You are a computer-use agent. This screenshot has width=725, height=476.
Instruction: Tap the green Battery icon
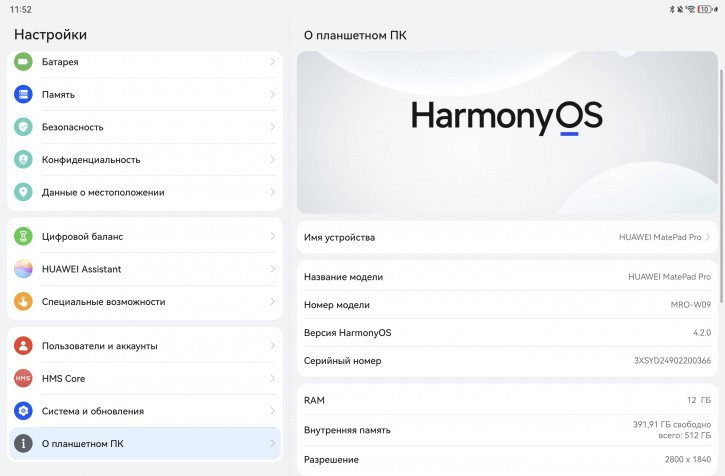(23, 62)
